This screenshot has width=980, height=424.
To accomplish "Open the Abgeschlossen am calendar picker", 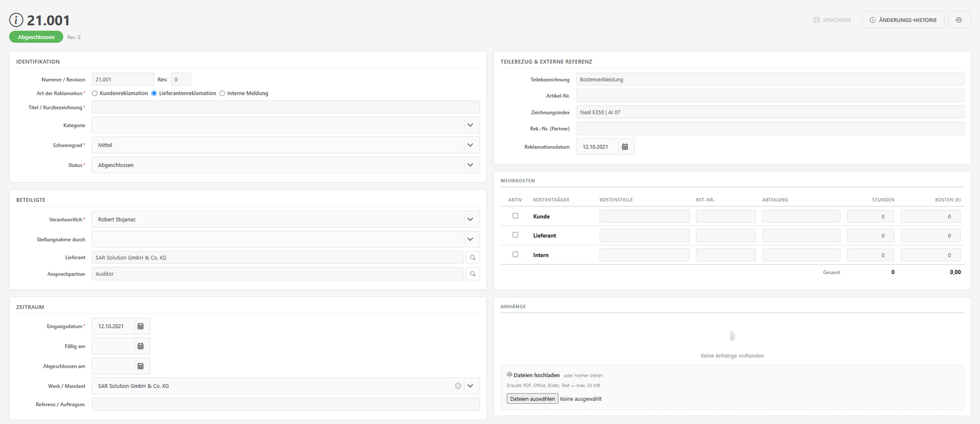I will coord(141,366).
